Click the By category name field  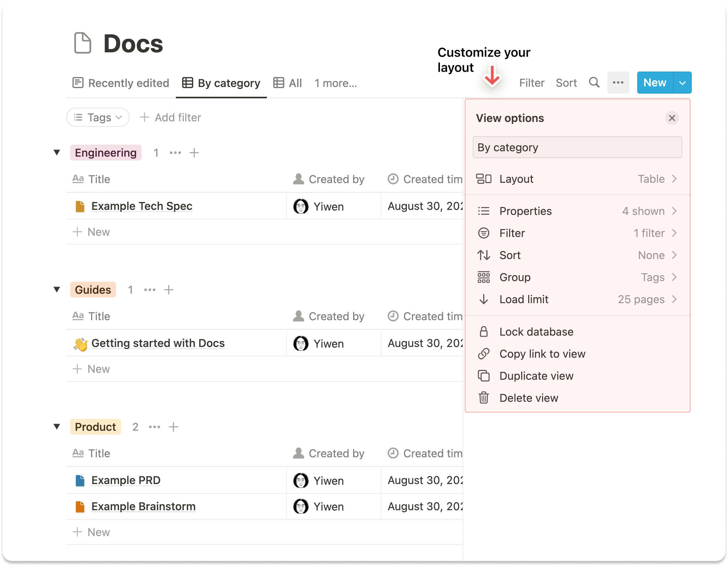[577, 147]
